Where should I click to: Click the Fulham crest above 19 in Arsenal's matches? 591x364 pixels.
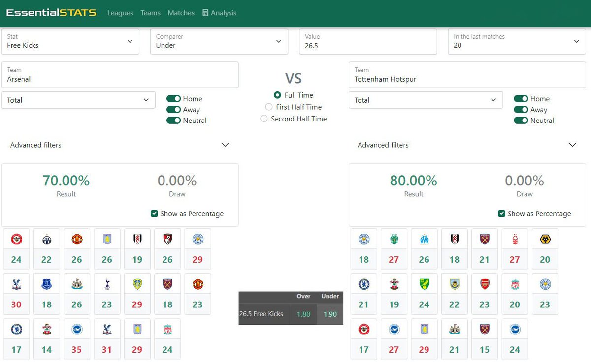click(137, 240)
